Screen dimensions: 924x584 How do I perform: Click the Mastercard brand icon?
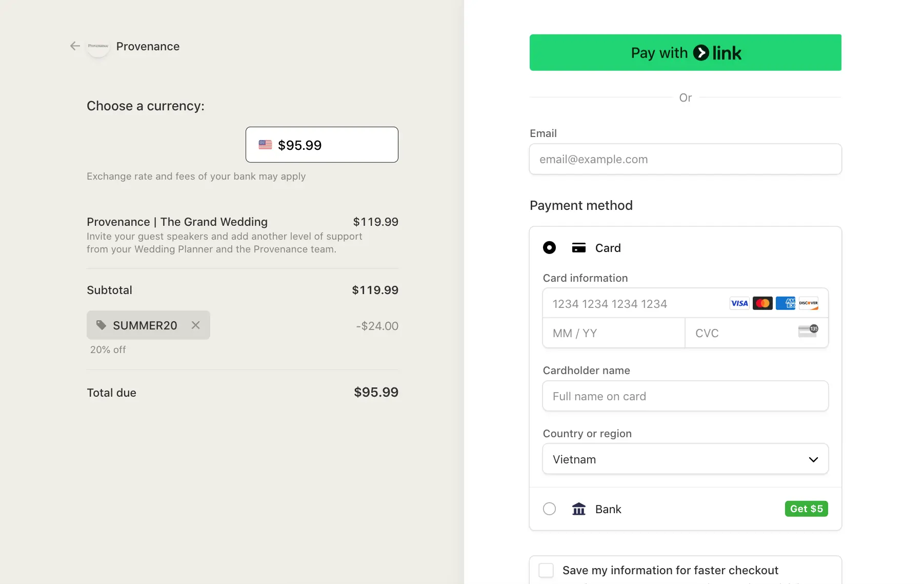(x=762, y=303)
